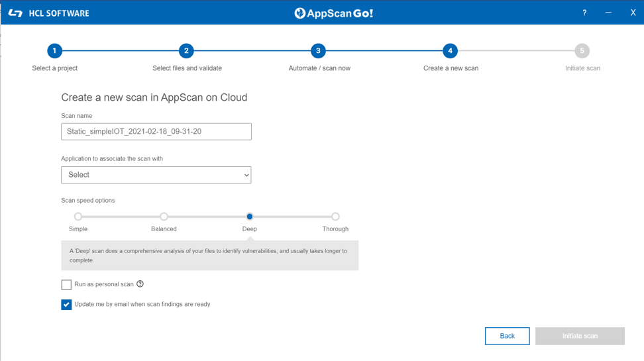Click the Scan name input field

click(x=156, y=132)
